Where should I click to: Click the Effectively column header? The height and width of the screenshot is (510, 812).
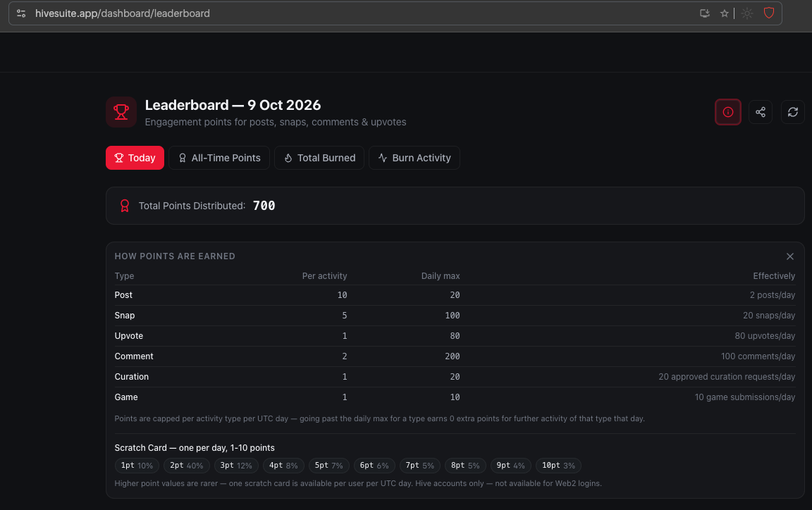click(x=774, y=276)
